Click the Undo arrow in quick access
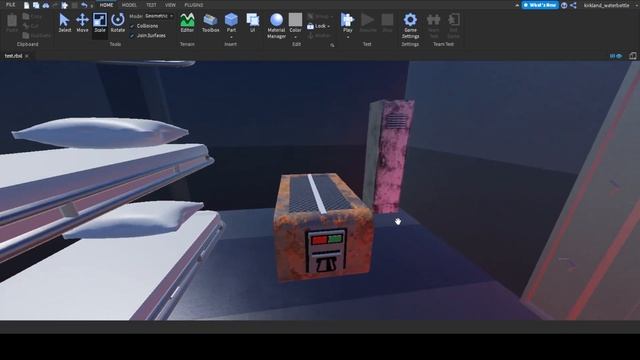The width and height of the screenshot is (640, 360). 84,5
